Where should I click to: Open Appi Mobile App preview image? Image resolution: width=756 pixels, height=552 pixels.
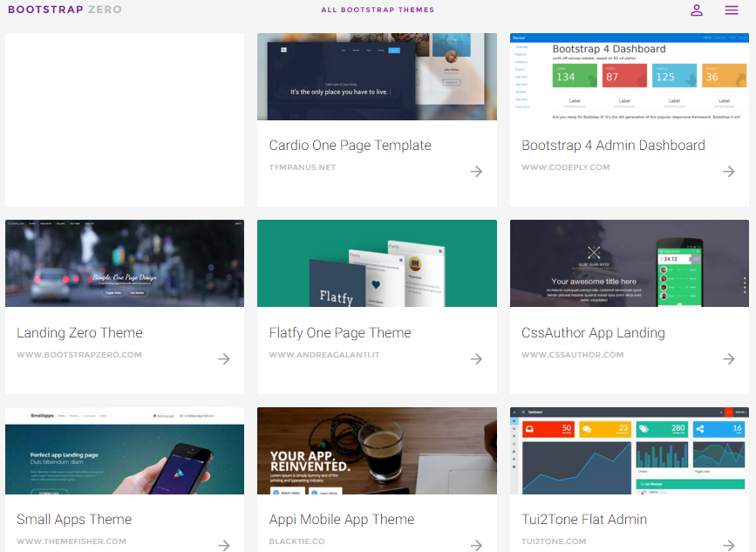377,451
